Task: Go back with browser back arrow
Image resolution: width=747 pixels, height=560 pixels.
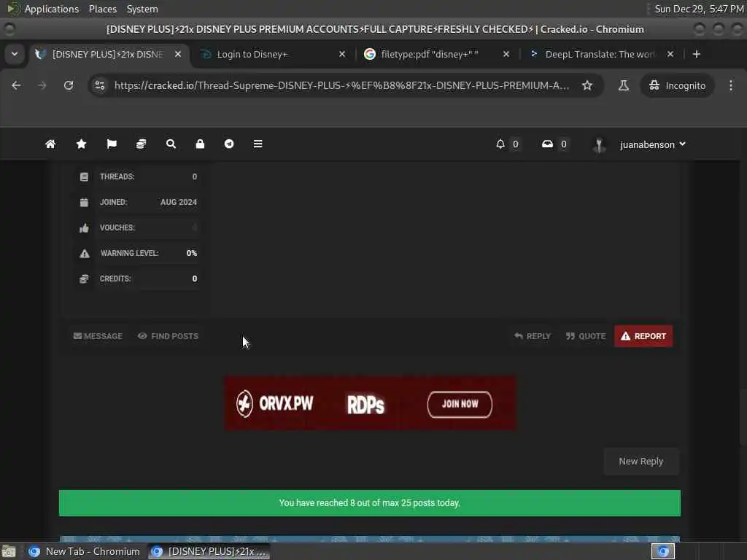Action: pyautogui.click(x=16, y=85)
